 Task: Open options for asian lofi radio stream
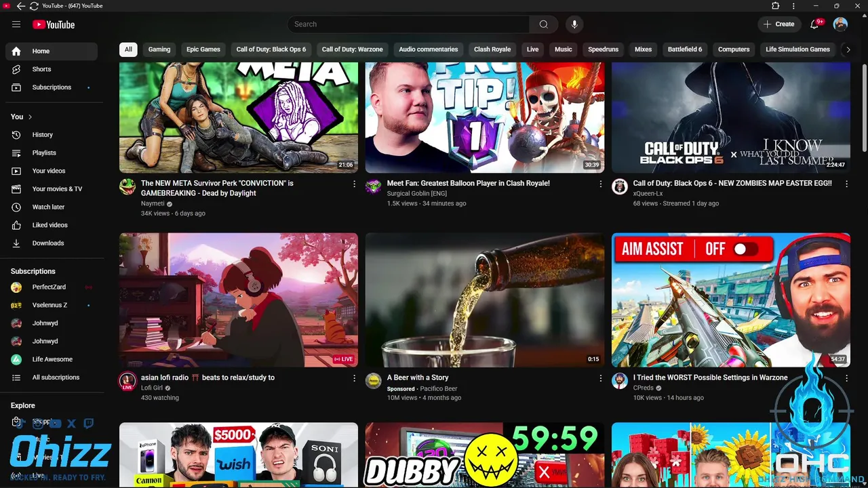click(x=354, y=378)
